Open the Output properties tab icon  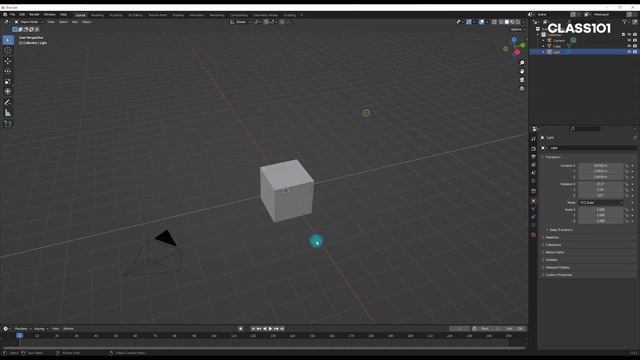pyautogui.click(x=533, y=157)
